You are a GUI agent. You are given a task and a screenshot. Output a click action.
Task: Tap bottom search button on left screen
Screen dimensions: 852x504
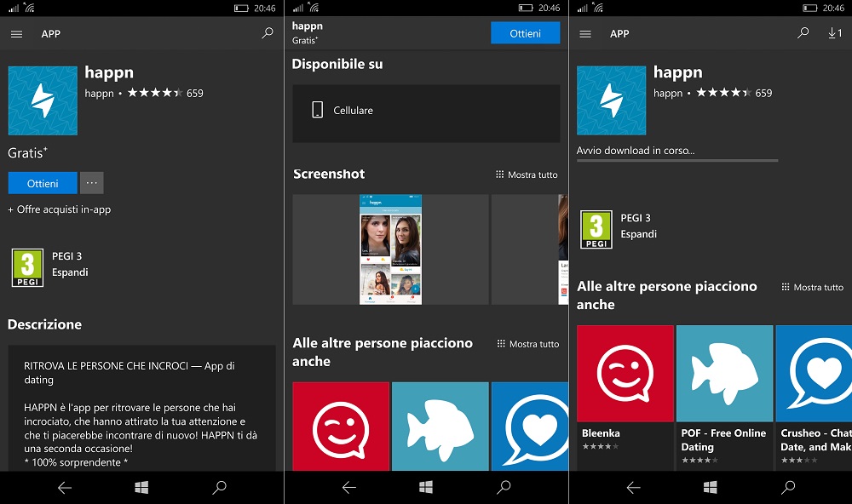point(219,487)
